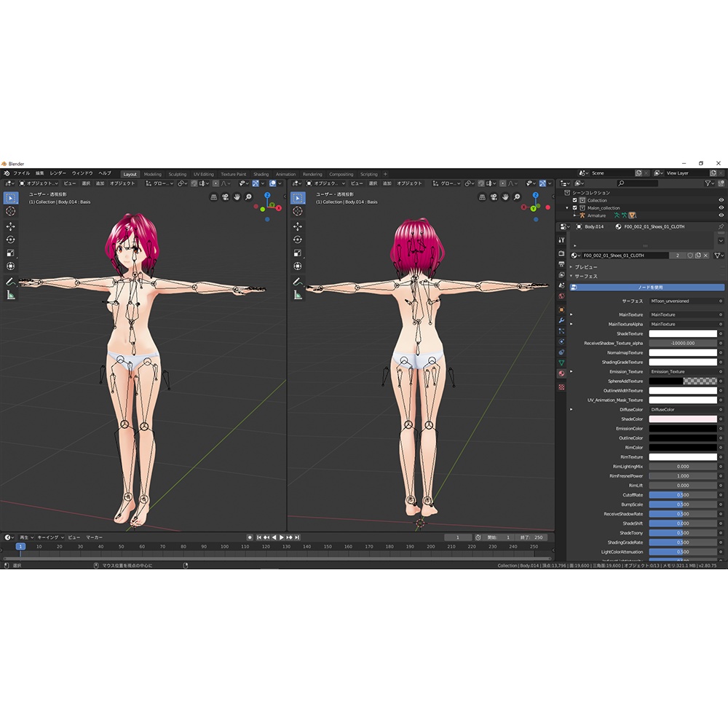The width and height of the screenshot is (728, 728).
Task: Switch to the Sculpting workspace tab
Action: coord(178,173)
